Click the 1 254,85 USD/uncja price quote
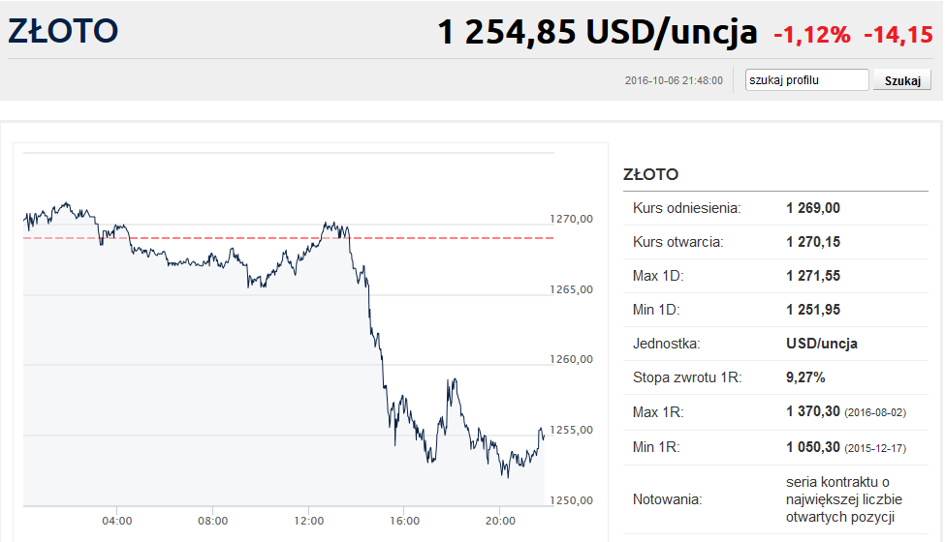This screenshot has height=542, width=945. pyautogui.click(x=597, y=32)
